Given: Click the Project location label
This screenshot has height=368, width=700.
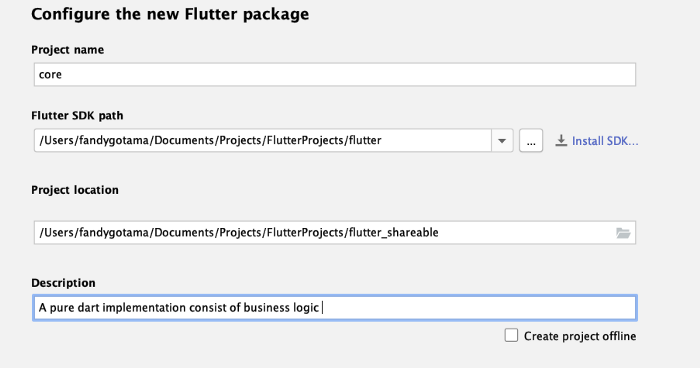Looking at the screenshot, I should pyautogui.click(x=75, y=190).
